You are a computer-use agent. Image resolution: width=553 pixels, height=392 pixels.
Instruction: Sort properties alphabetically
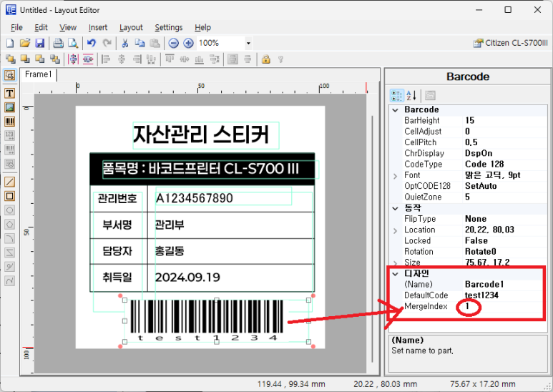pyautogui.click(x=411, y=96)
